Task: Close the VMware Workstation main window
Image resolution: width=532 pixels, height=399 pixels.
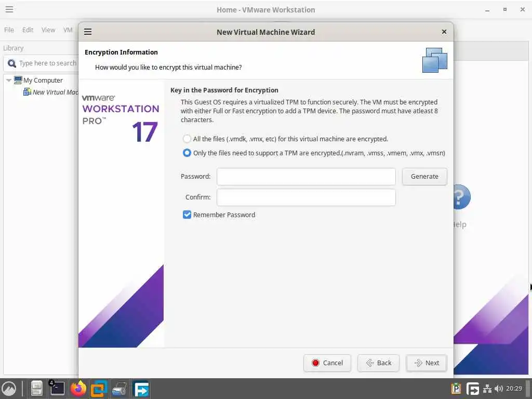Action: tap(523, 9)
